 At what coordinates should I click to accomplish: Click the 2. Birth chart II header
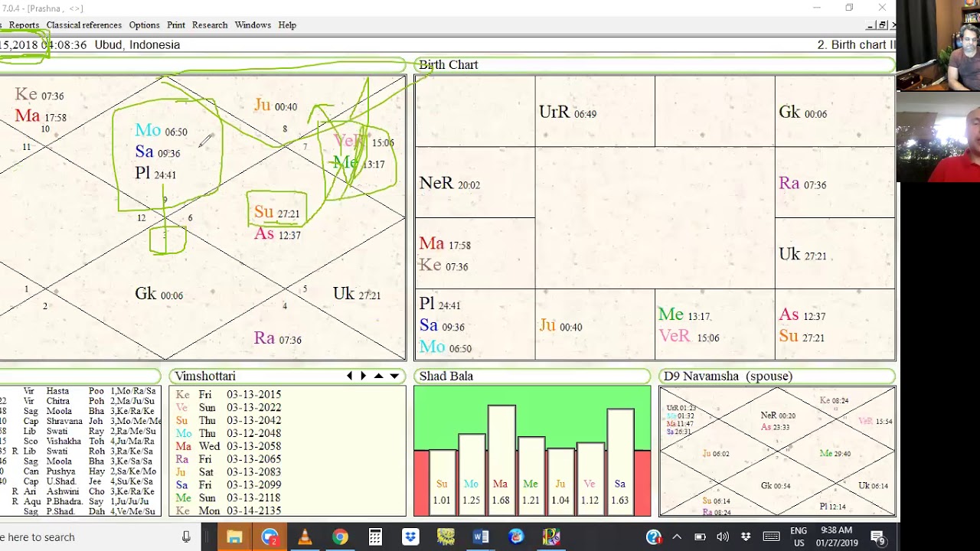[856, 45]
